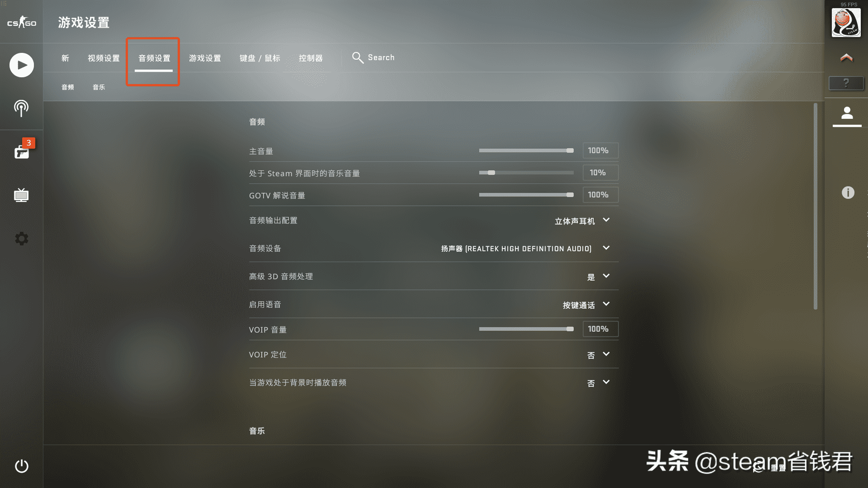
Task: Click the TV/watch channel icon
Action: pos(21,195)
